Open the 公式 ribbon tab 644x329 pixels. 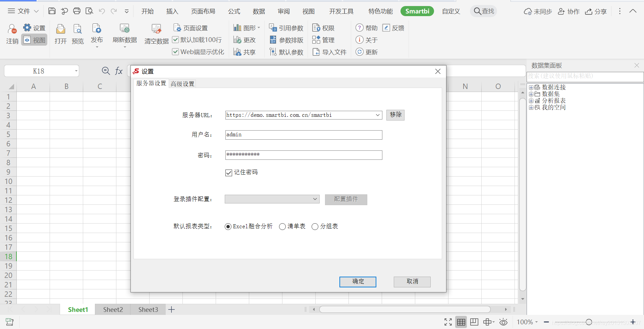(x=234, y=11)
